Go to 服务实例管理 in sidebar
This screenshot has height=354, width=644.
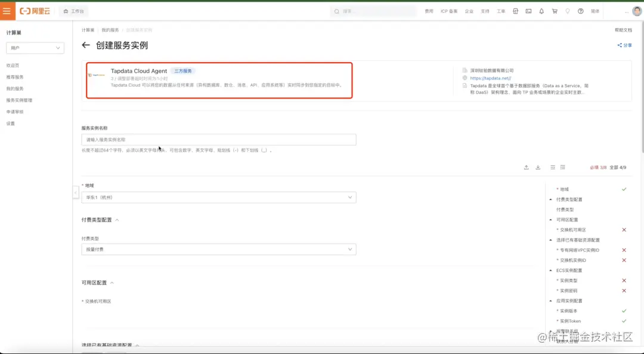(x=19, y=100)
